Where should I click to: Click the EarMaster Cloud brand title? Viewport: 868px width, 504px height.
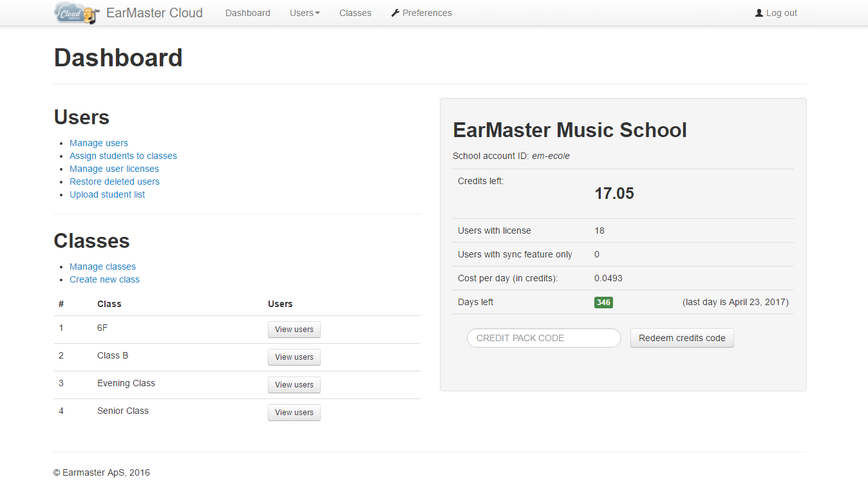(x=155, y=13)
